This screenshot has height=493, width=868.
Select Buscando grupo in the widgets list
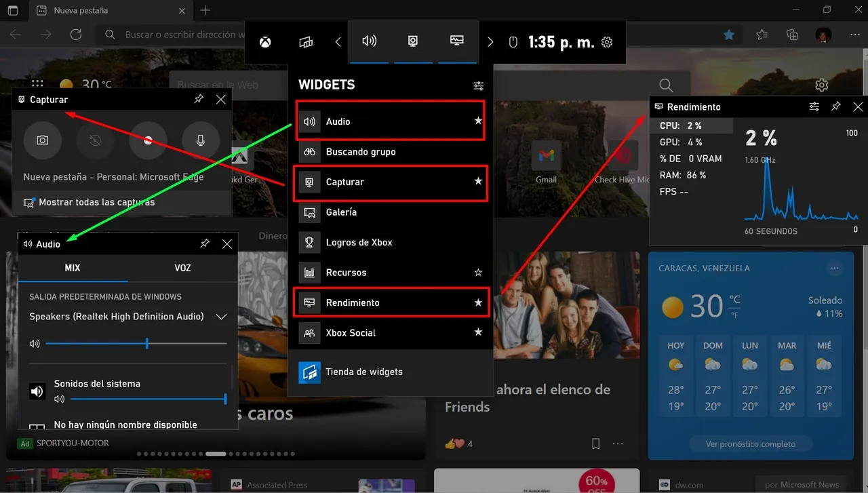coord(391,152)
